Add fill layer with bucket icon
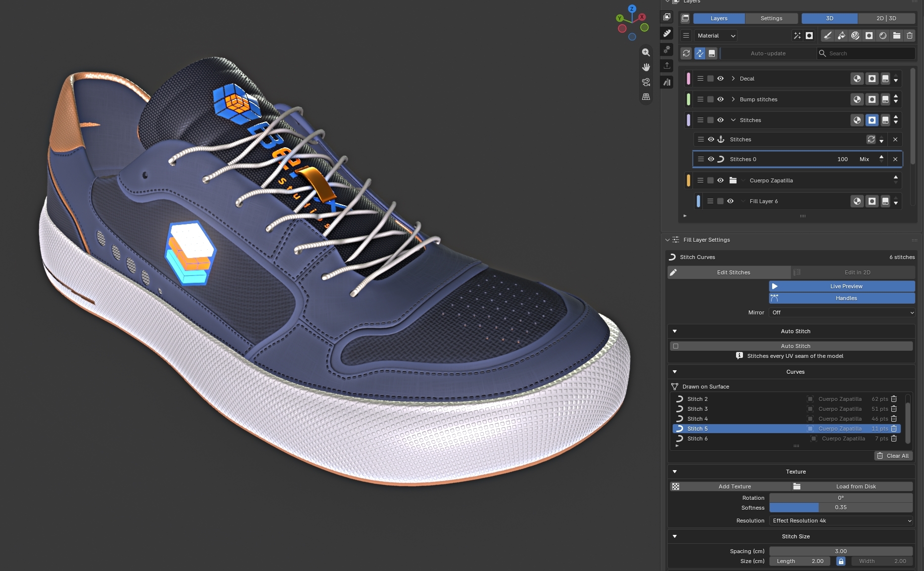The width and height of the screenshot is (924, 571). click(x=841, y=36)
